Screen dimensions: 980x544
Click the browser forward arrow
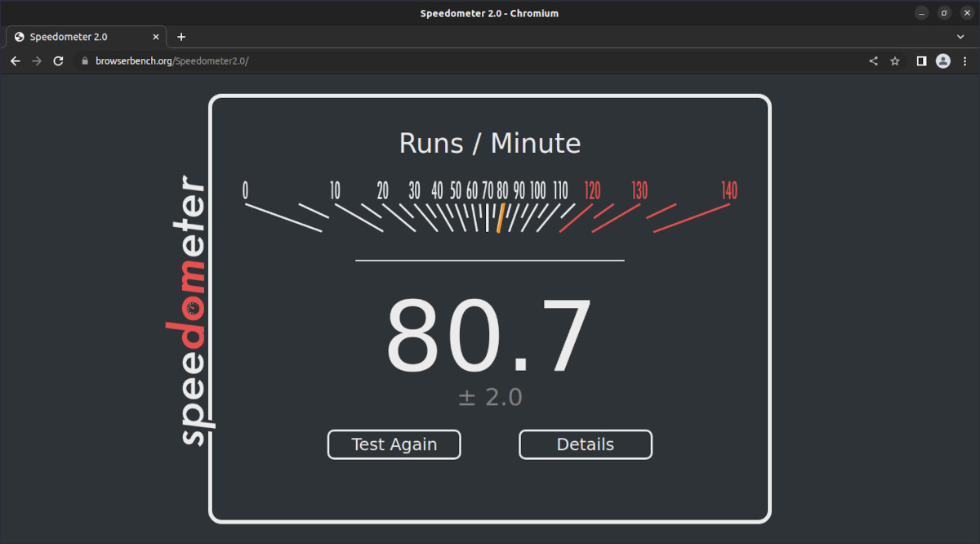(x=37, y=61)
